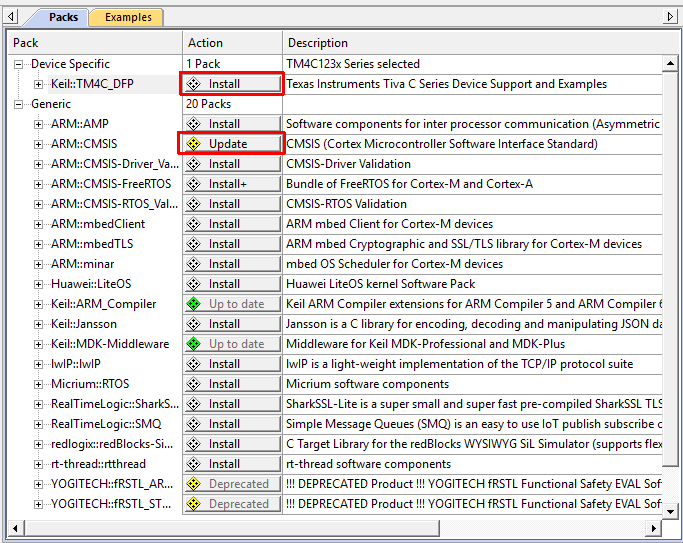Click the vertical scrollbar thumb
Image resolution: width=683 pixels, height=543 pixels.
coord(670,269)
